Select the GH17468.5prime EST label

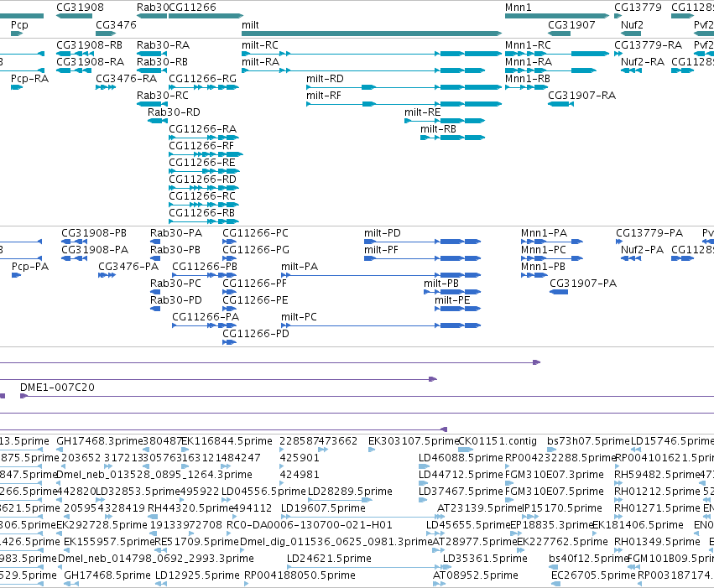coord(107,575)
